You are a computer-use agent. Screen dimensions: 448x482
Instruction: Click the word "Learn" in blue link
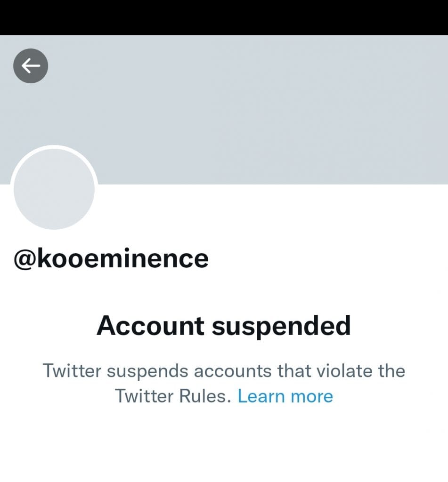coord(261,396)
